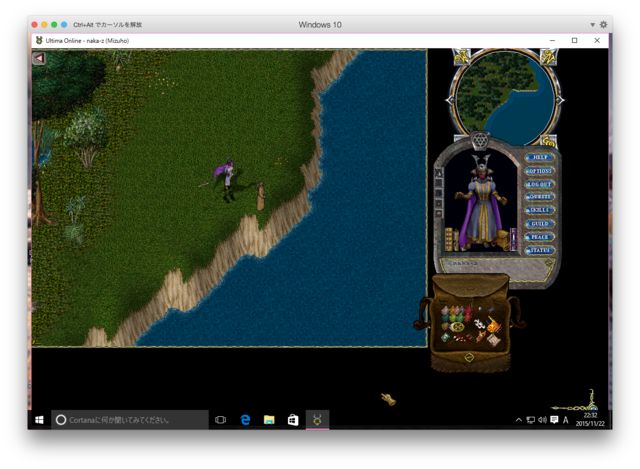This screenshot has height=469, width=640.
Task: Open Task View on the taskbar
Action: (x=220, y=420)
